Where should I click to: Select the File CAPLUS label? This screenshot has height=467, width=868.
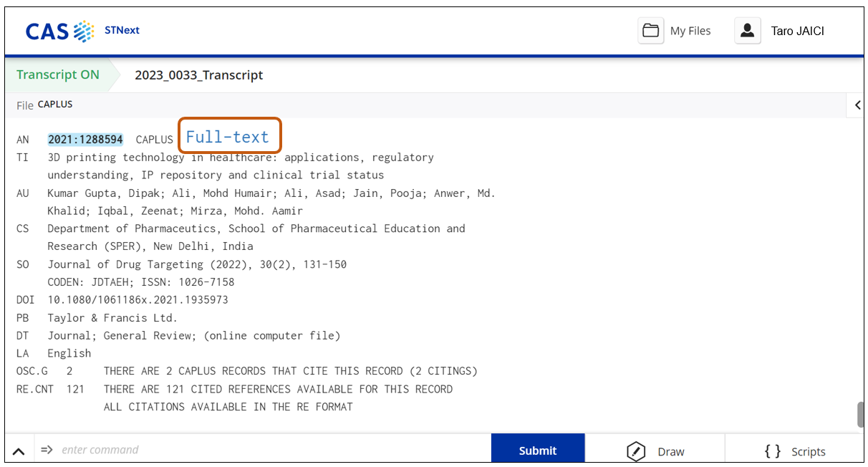pos(44,105)
